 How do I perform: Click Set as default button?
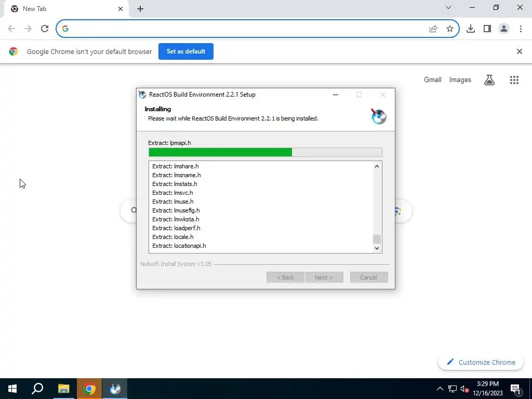[x=186, y=51]
